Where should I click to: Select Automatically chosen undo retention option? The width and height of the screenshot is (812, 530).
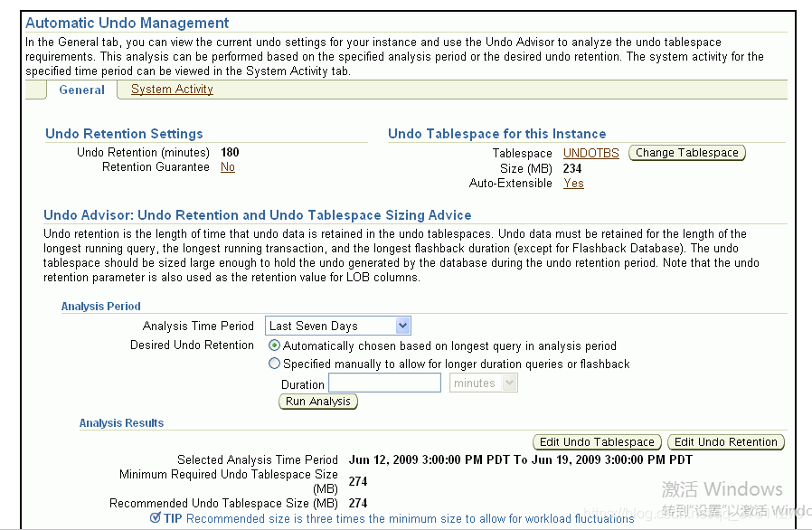tap(275, 345)
